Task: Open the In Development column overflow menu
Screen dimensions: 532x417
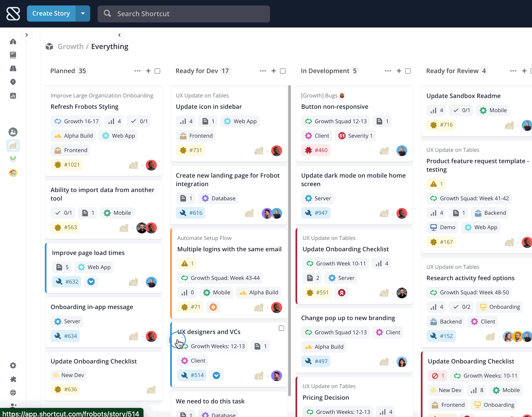Action: (388, 71)
